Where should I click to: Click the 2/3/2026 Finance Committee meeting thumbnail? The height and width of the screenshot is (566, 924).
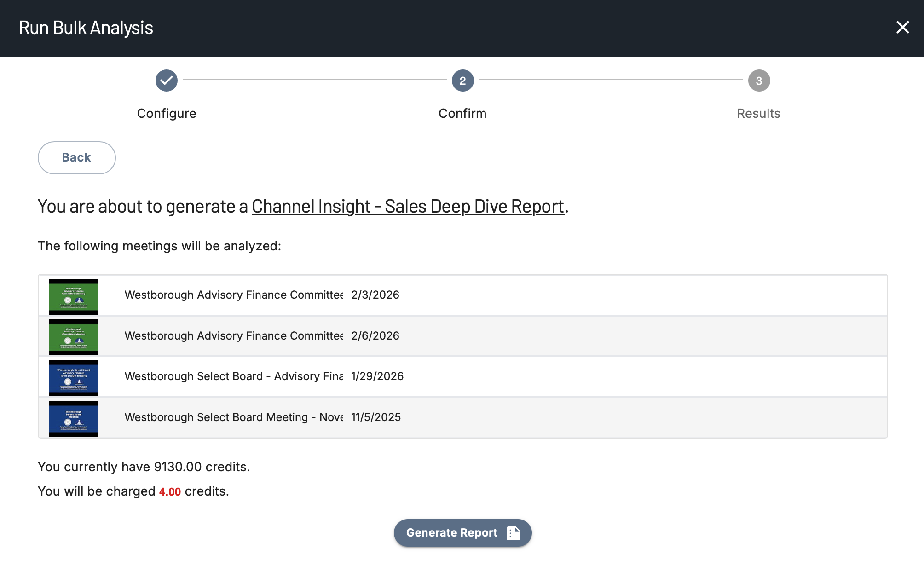pos(74,296)
